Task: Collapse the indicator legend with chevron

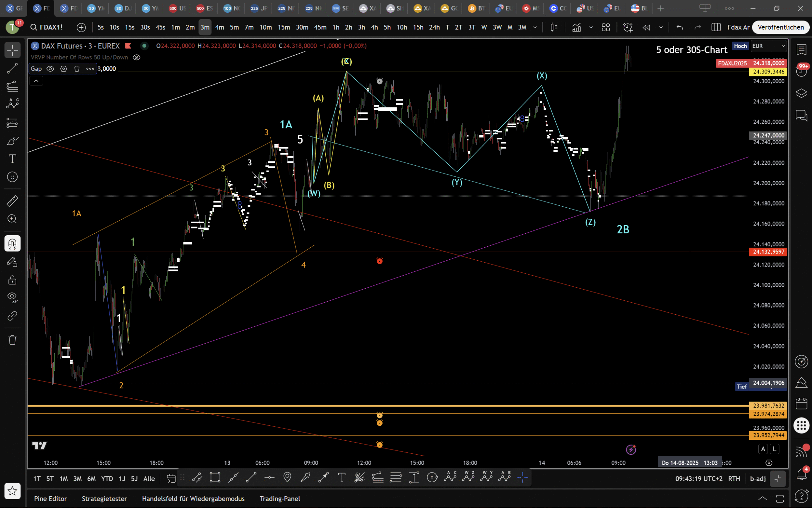Action: (x=36, y=81)
